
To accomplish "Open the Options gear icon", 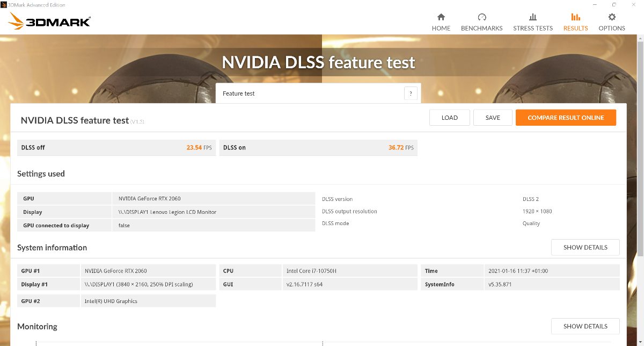I will pos(612,17).
